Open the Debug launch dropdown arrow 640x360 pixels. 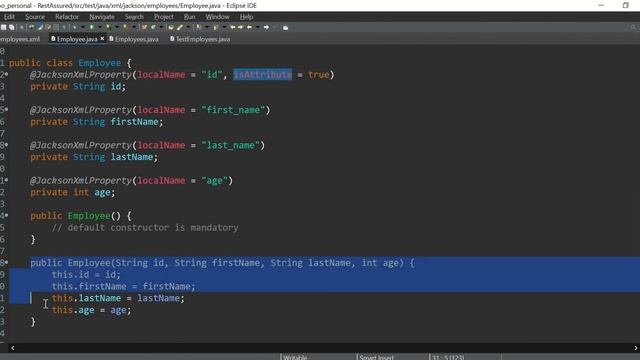(x=82, y=27)
